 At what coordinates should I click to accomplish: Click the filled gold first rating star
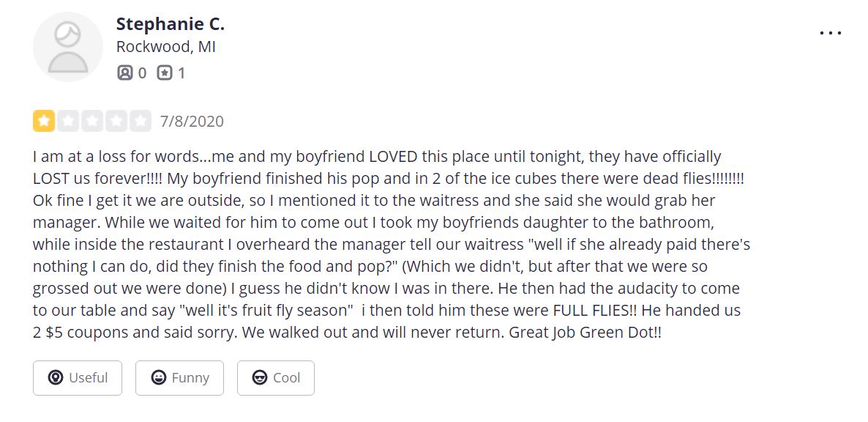44,121
